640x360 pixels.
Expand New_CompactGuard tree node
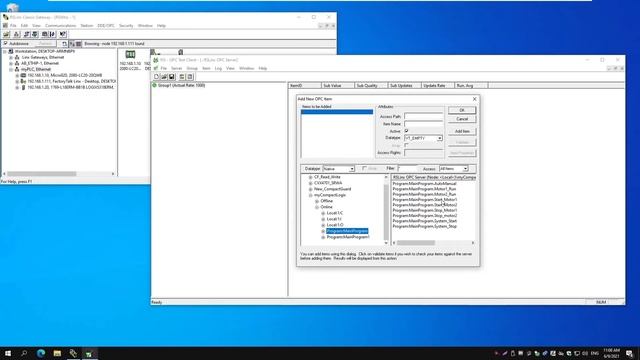pos(311,189)
